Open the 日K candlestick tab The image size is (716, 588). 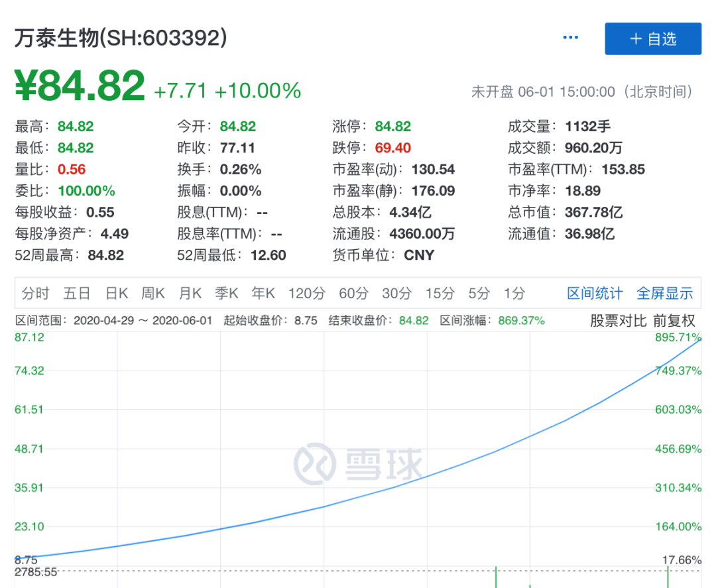[x=117, y=293]
